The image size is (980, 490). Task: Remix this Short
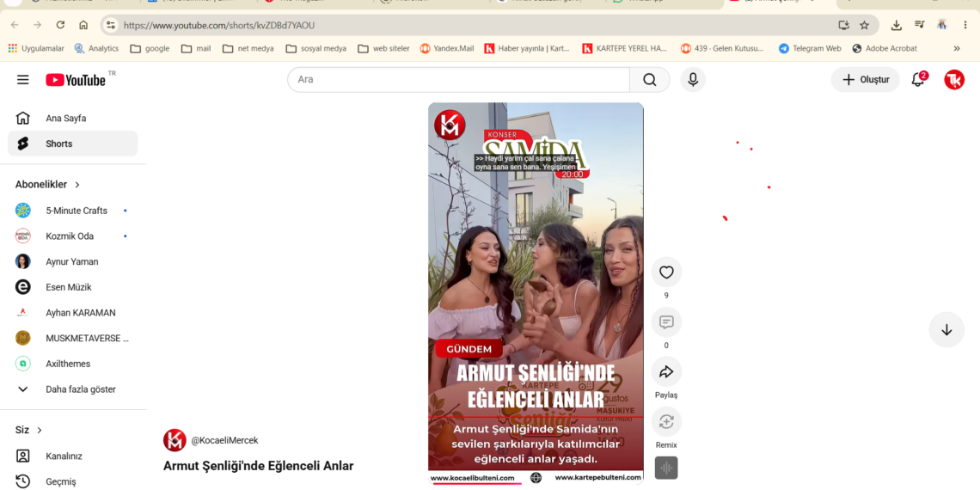click(x=666, y=422)
